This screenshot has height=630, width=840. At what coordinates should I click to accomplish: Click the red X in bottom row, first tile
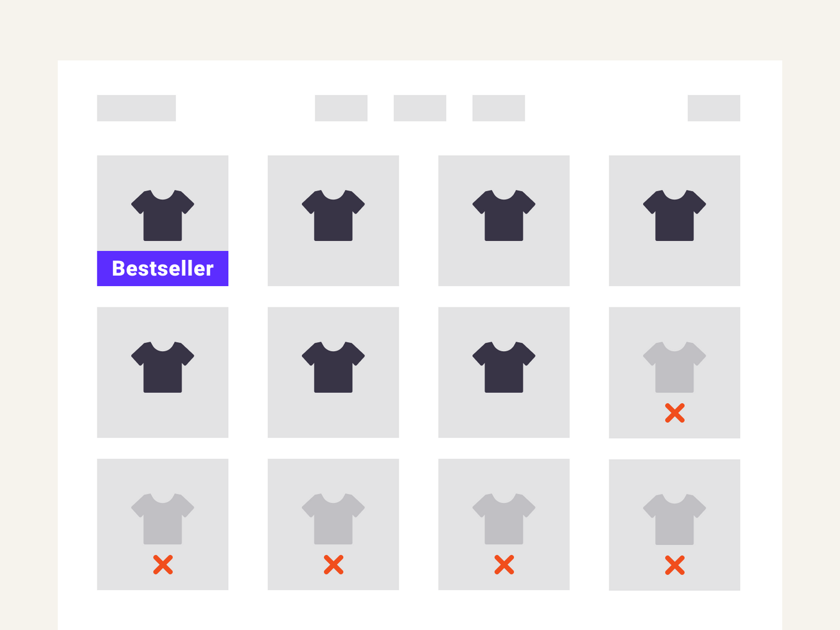pyautogui.click(x=163, y=565)
